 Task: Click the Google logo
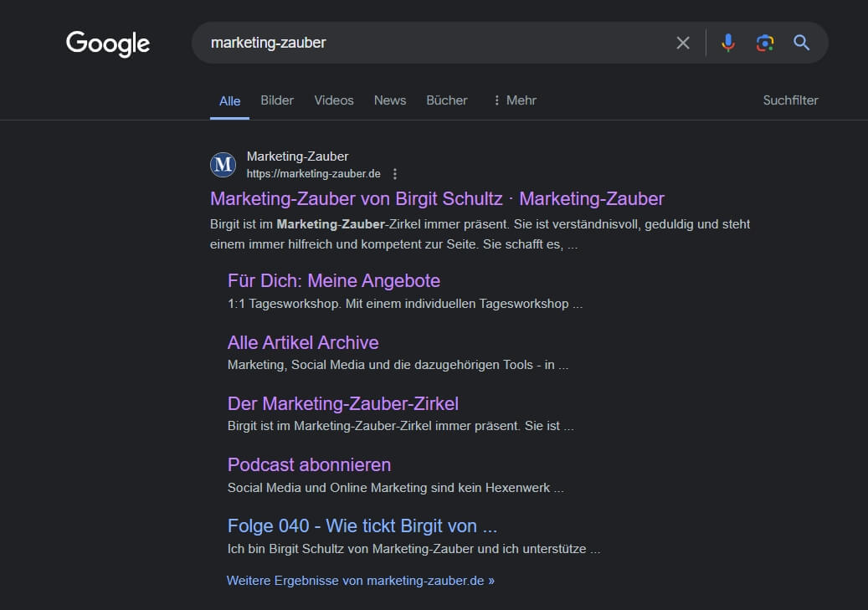[x=108, y=44]
